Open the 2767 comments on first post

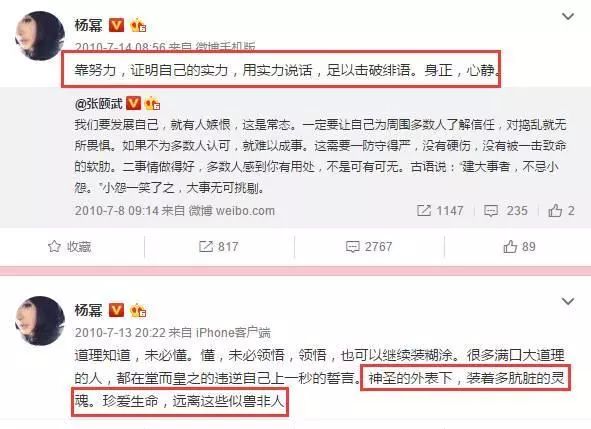click(x=369, y=247)
